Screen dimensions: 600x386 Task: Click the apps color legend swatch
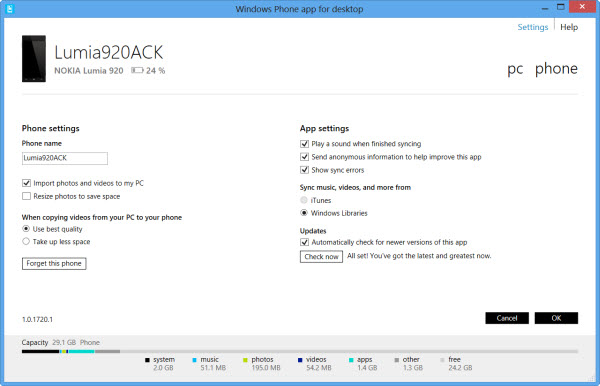coord(351,360)
